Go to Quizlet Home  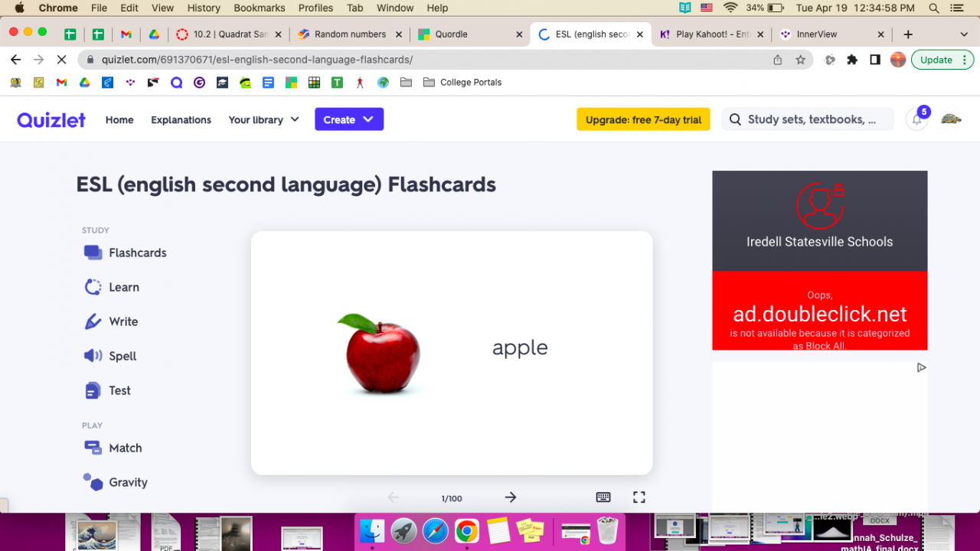tap(119, 119)
